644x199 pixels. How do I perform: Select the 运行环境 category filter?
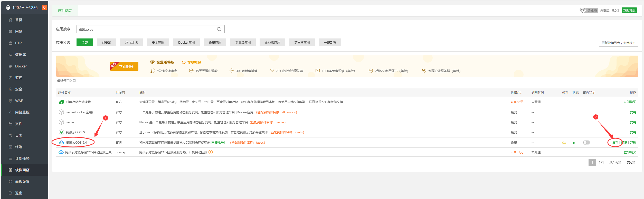[131, 42]
